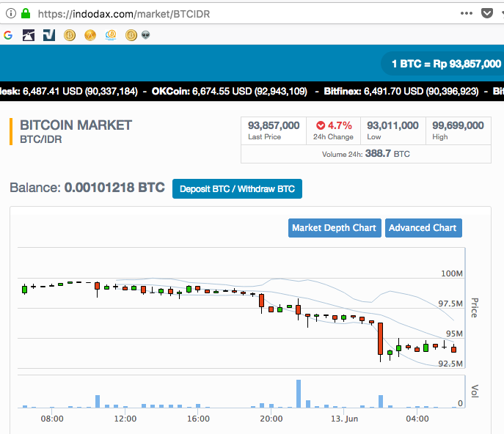Click the Deposit BTC / Withdraw BTC button
This screenshot has height=434, width=504.
(237, 189)
